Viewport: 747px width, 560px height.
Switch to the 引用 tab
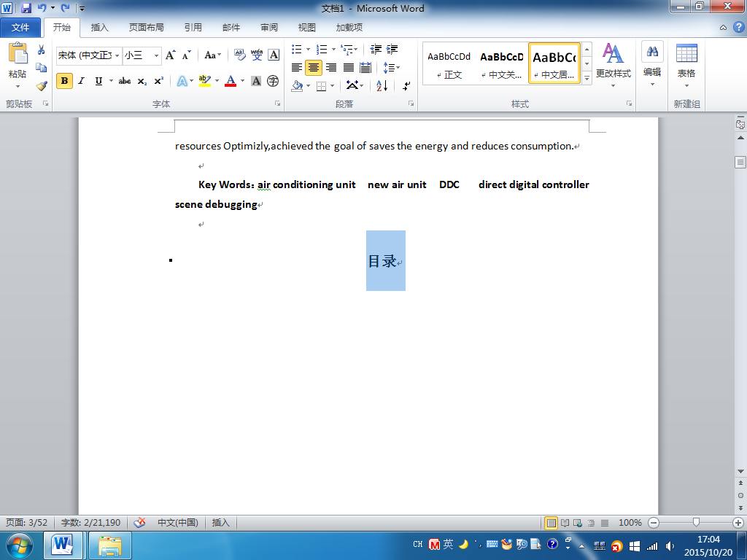tap(193, 28)
